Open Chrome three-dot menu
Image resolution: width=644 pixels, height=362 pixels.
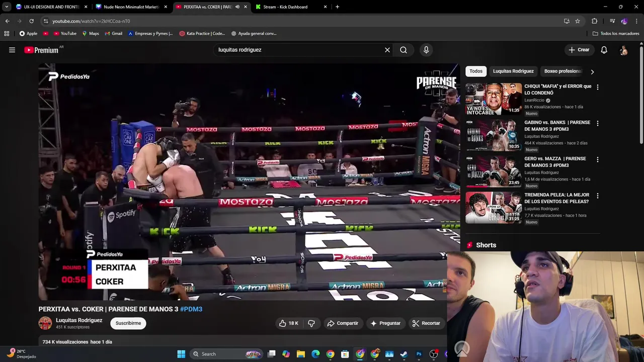click(637, 21)
